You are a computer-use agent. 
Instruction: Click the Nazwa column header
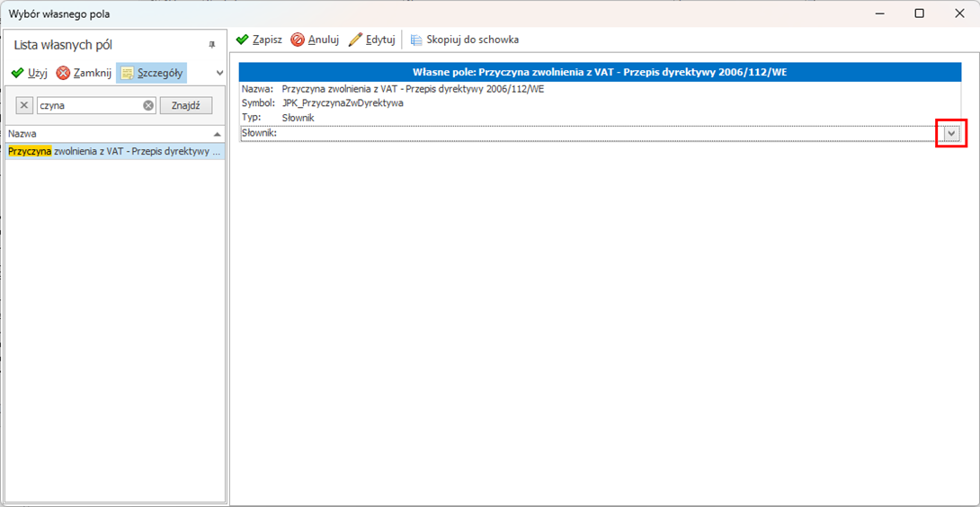[x=99, y=134]
